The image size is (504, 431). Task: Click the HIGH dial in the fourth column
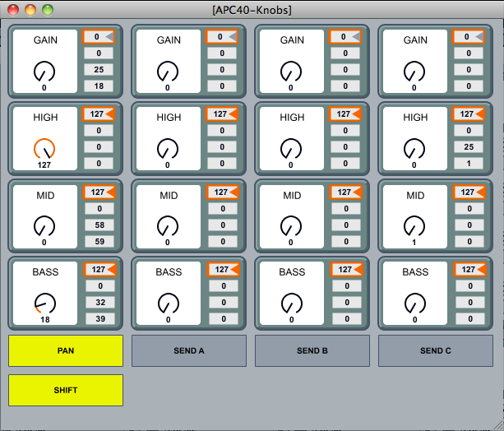click(x=414, y=149)
